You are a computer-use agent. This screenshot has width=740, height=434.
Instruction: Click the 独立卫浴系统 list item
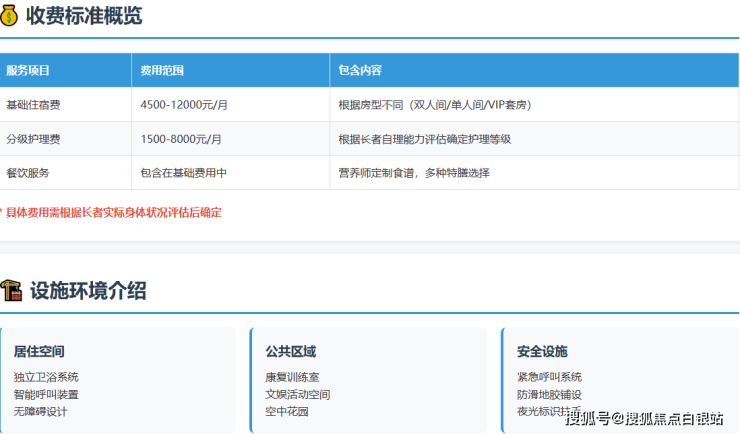[x=46, y=377]
